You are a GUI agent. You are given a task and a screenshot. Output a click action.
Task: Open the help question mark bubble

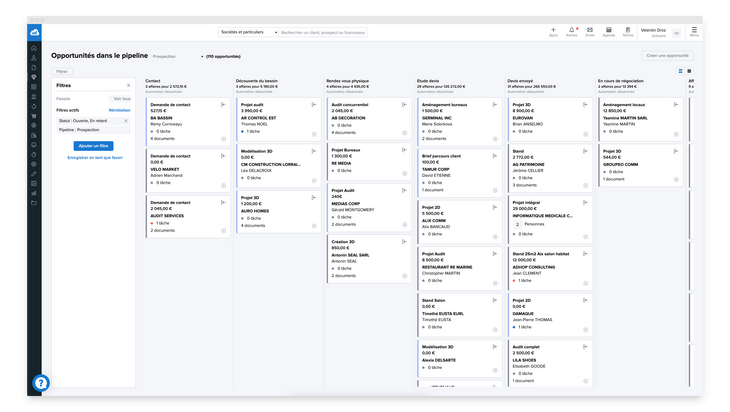click(x=41, y=383)
